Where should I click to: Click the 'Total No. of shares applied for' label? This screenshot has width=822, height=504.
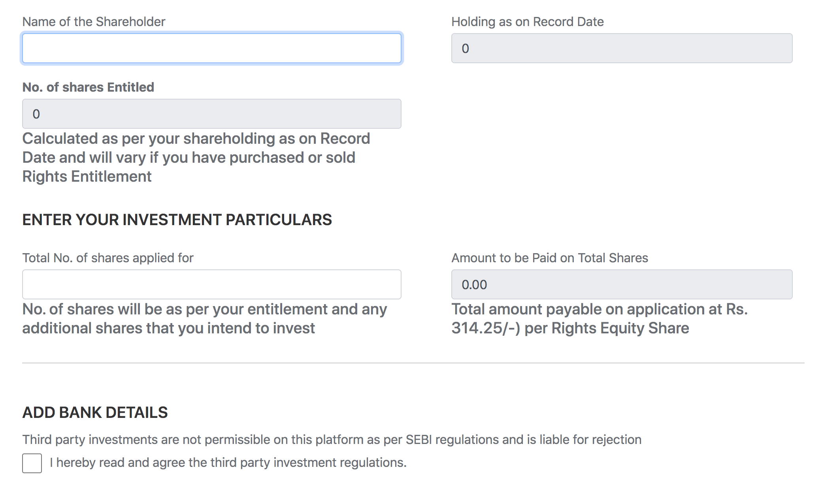click(x=108, y=258)
